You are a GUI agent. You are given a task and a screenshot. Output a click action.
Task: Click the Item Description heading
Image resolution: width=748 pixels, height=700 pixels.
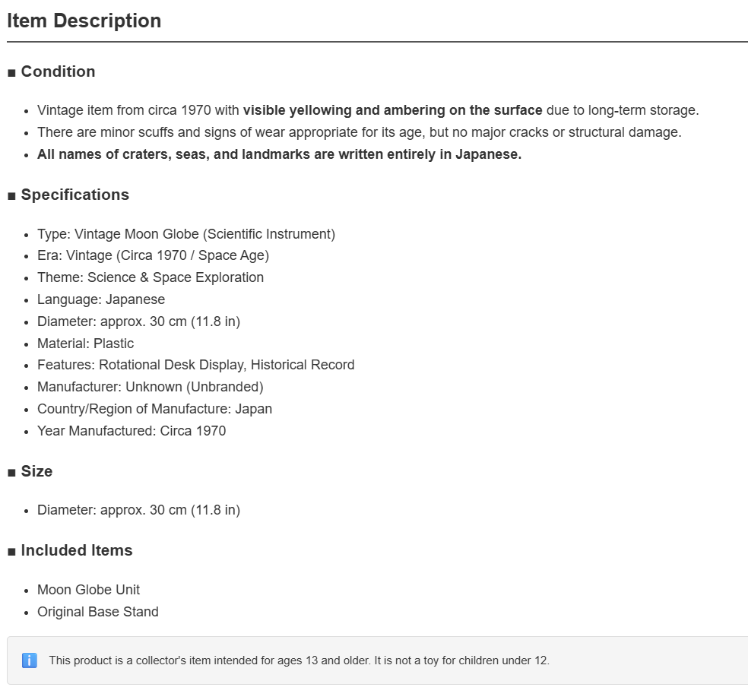(84, 21)
